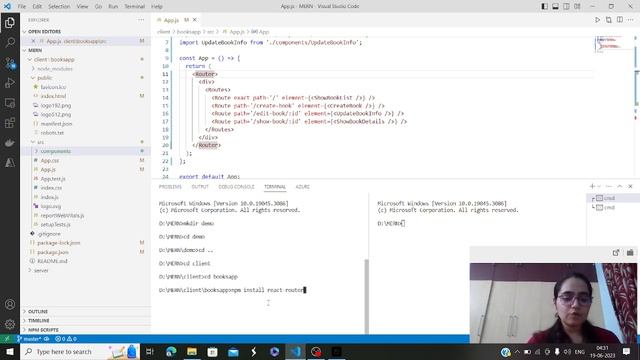The height and width of the screenshot is (360, 640).
Task: Click the Task View icon on taskbar
Action: coord(150,351)
